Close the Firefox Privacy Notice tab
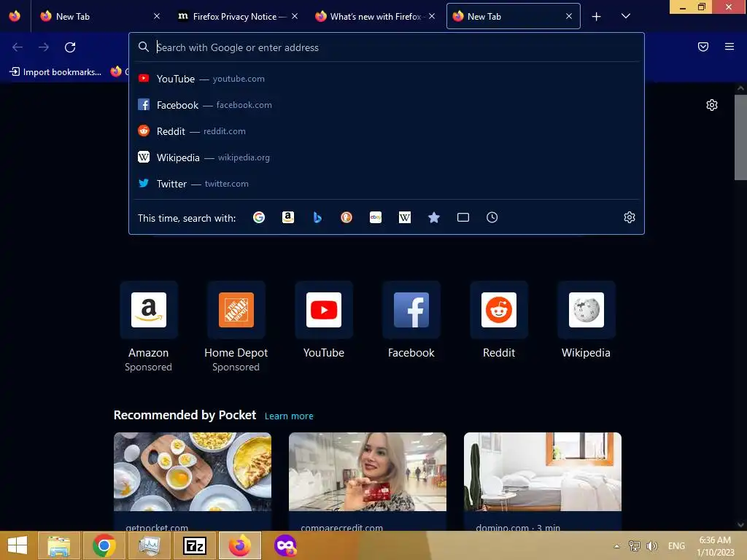This screenshot has height=560, width=747. 295,16
